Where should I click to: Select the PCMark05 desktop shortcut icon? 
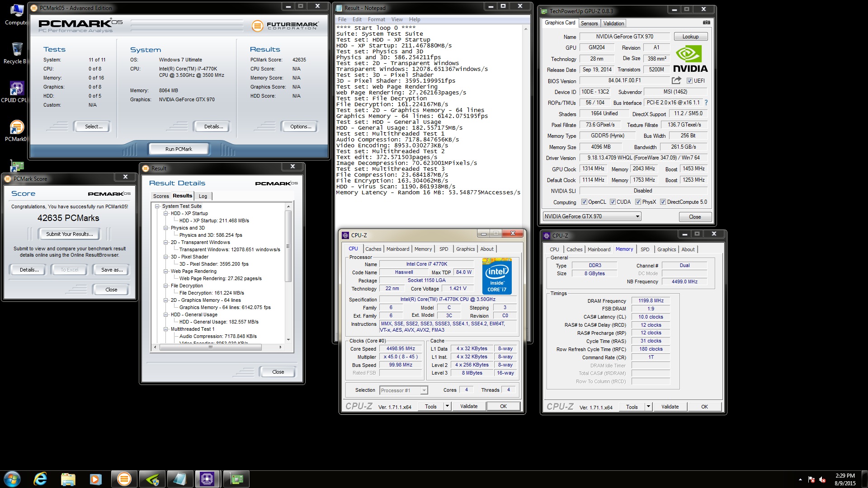[x=16, y=131]
